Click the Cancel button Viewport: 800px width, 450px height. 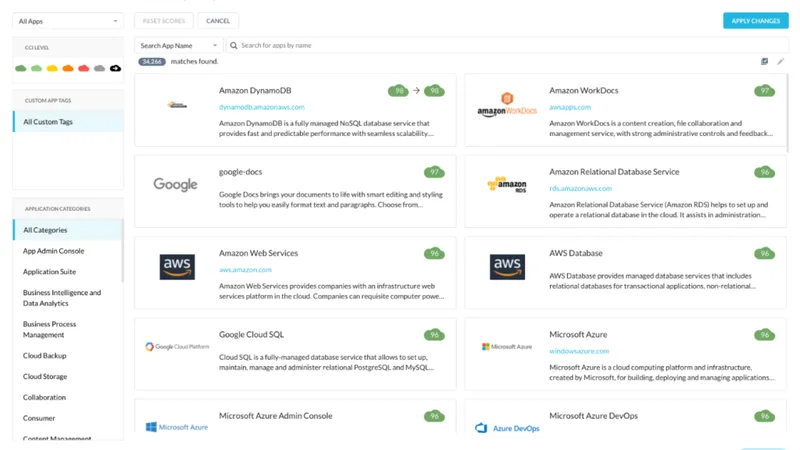point(218,21)
